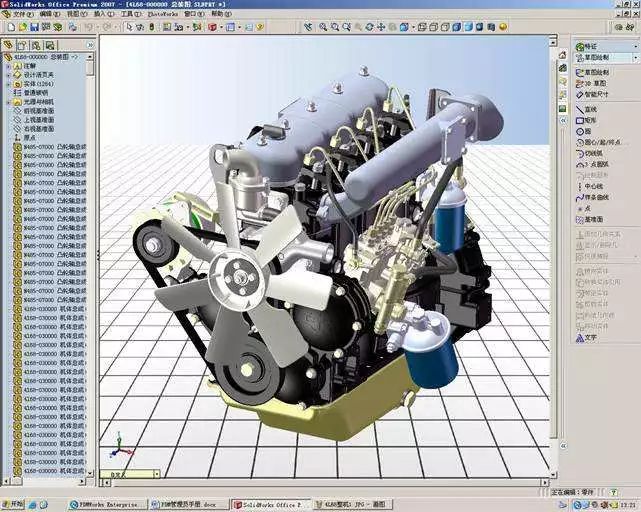641x512 pixels.
Task: Open the view orientation dropdown at bottom-left
Action: point(157,474)
